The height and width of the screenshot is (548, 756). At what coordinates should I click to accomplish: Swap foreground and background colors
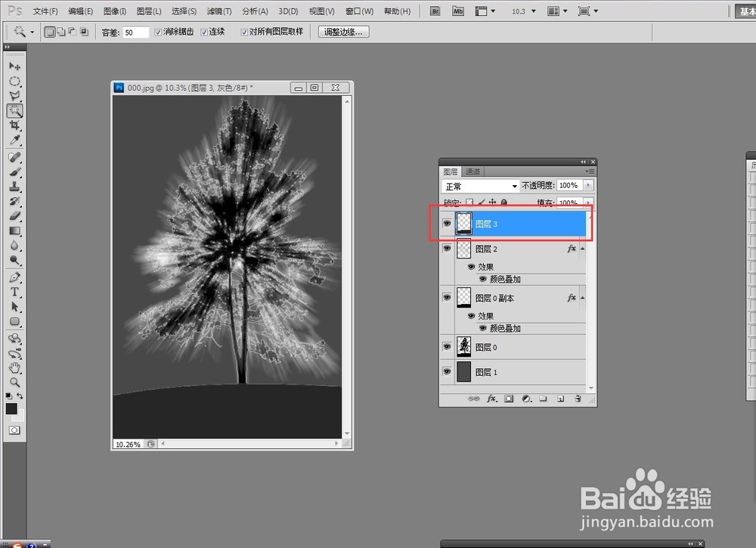pos(20,396)
